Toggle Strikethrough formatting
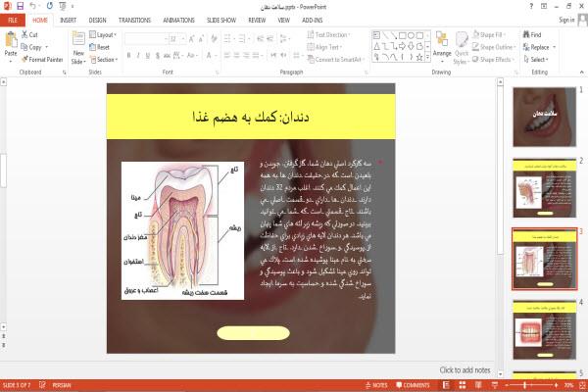Screen dimensions: 588x392 coord(167,56)
